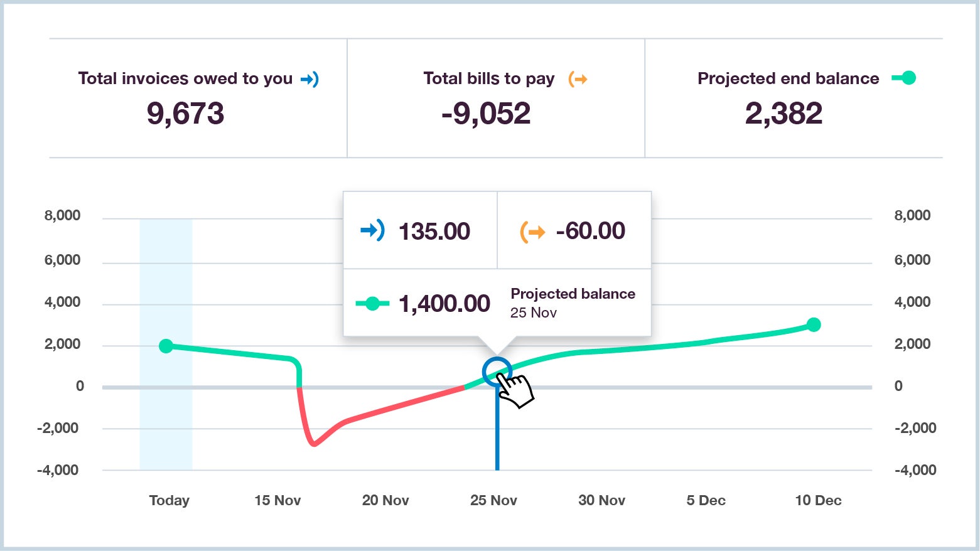980x551 pixels.
Task: Click the orange arrow icon next to -60.00
Action: (x=533, y=230)
